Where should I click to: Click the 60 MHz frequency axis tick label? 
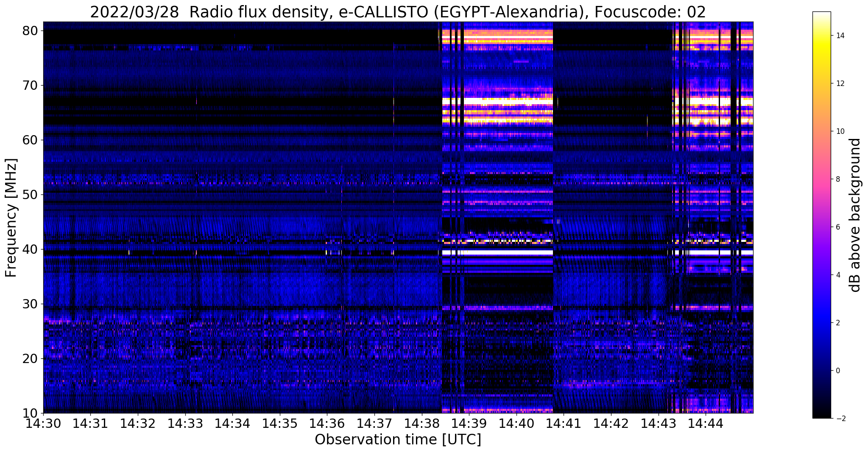(x=31, y=140)
